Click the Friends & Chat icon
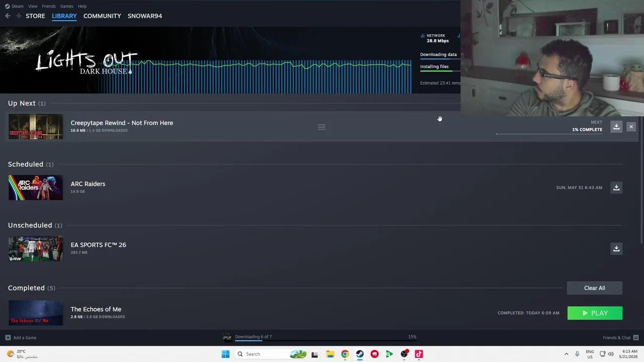 click(x=635, y=338)
